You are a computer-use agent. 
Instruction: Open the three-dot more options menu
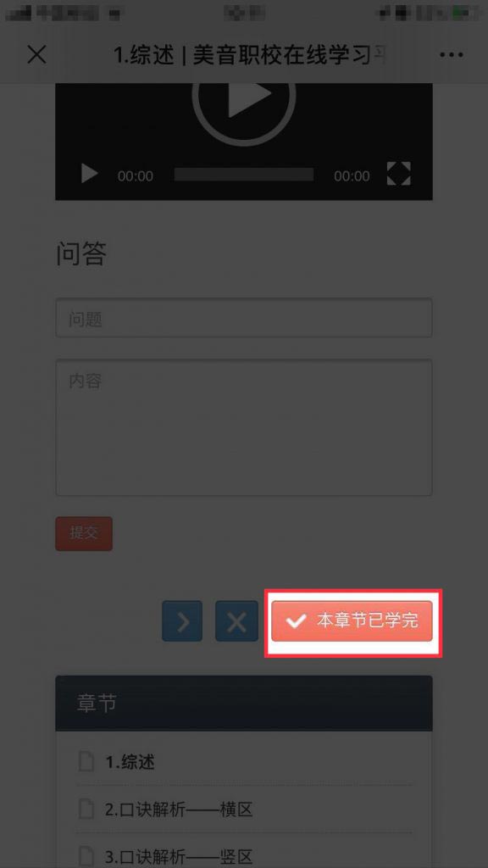click(452, 55)
